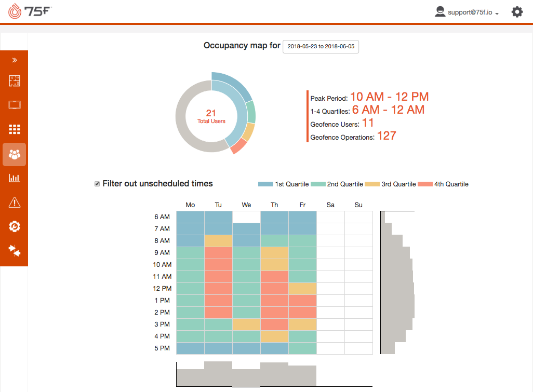Click the Monday 5 PM blue heatmap cell
The height and width of the screenshot is (392, 533).
[x=190, y=348]
